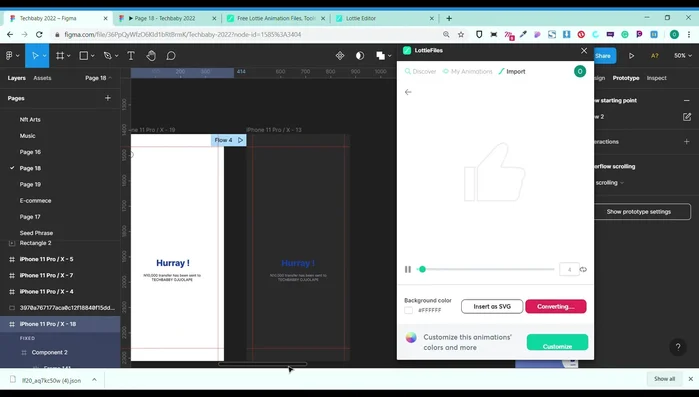Open LottieFiles Discover tab
Viewport: 699px width, 397px height.
(x=420, y=71)
